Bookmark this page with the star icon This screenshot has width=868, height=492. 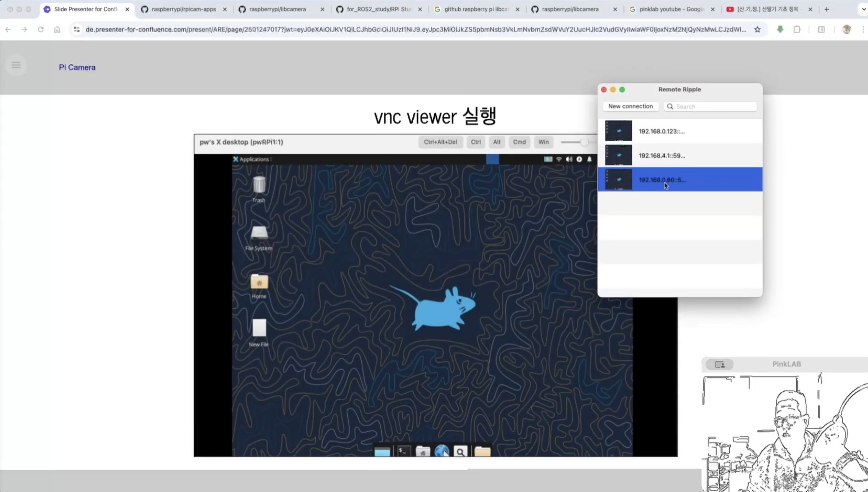tap(757, 29)
